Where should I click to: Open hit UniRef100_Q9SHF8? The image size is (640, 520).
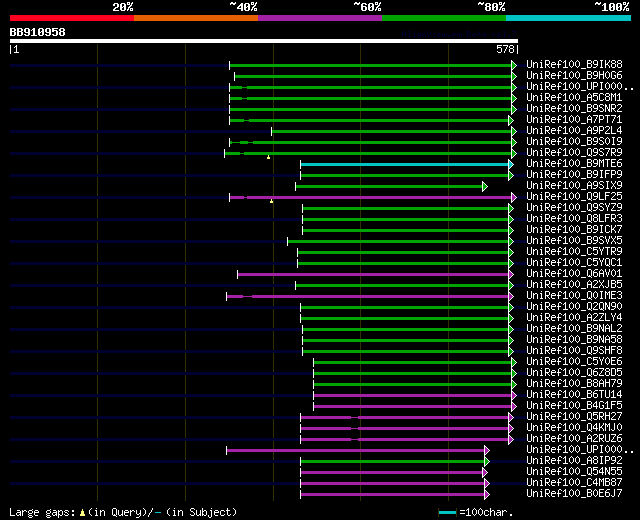[x=574, y=351]
